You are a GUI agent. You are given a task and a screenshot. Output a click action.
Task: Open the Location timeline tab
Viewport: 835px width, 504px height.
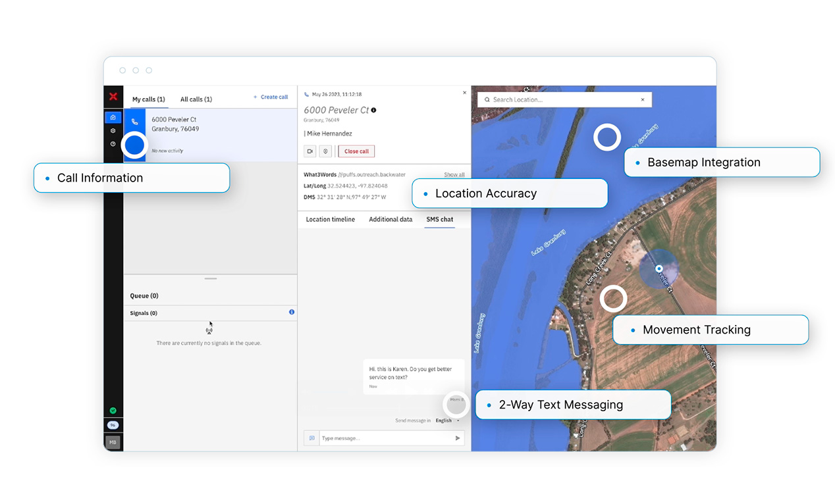[x=331, y=219]
